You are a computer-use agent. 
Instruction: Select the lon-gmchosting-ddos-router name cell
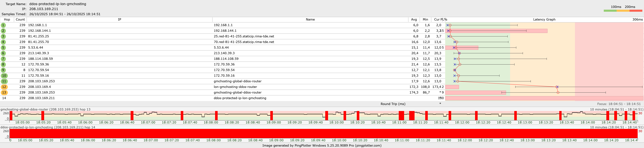click(x=235, y=87)
